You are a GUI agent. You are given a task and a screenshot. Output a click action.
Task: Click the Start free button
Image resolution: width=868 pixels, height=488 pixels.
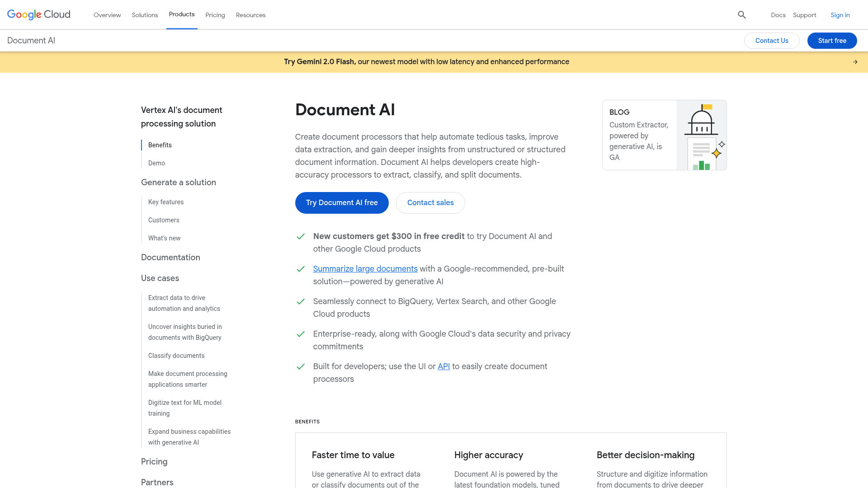tap(832, 41)
